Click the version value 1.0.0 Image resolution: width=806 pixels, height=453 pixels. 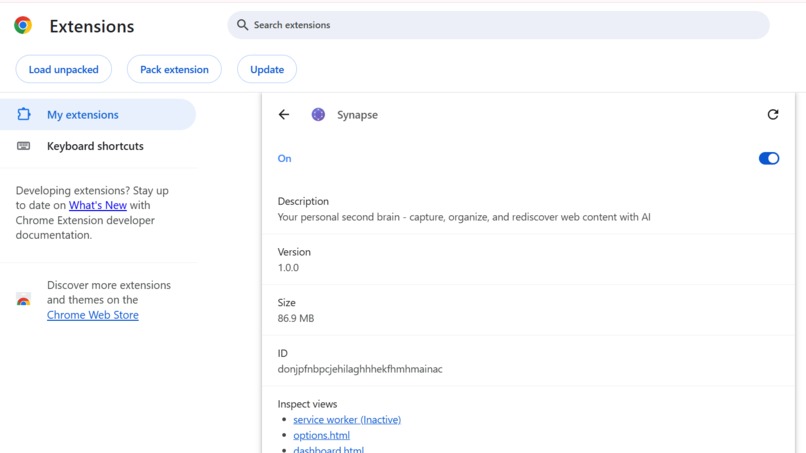(x=288, y=267)
